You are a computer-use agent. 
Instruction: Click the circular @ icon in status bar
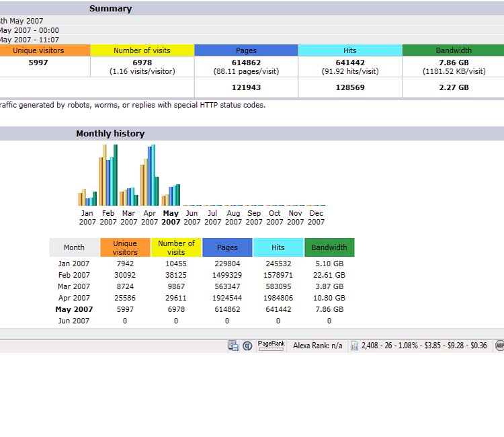point(247,346)
